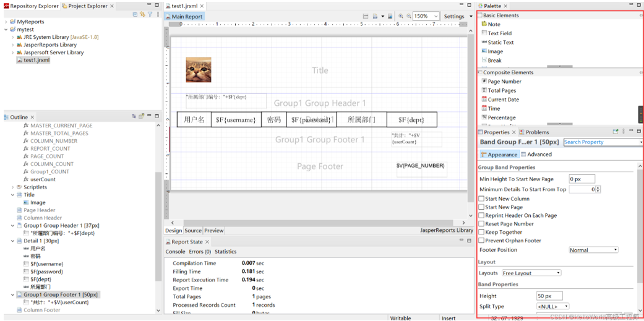Select the Text Field palette element

point(499,33)
